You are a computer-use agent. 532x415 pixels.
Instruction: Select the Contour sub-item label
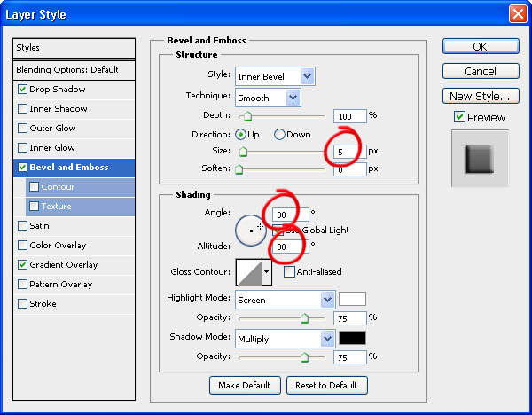point(58,186)
